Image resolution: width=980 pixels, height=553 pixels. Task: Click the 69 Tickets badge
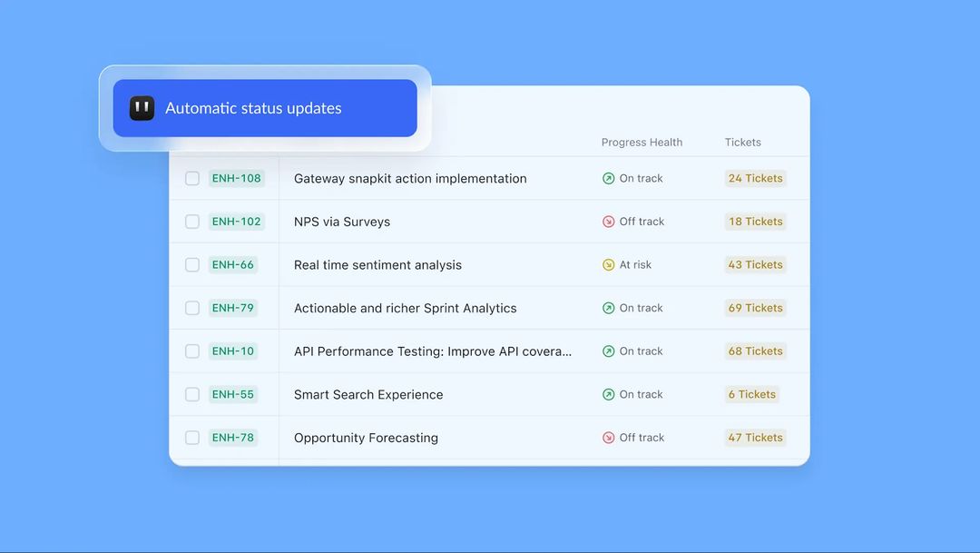(756, 308)
